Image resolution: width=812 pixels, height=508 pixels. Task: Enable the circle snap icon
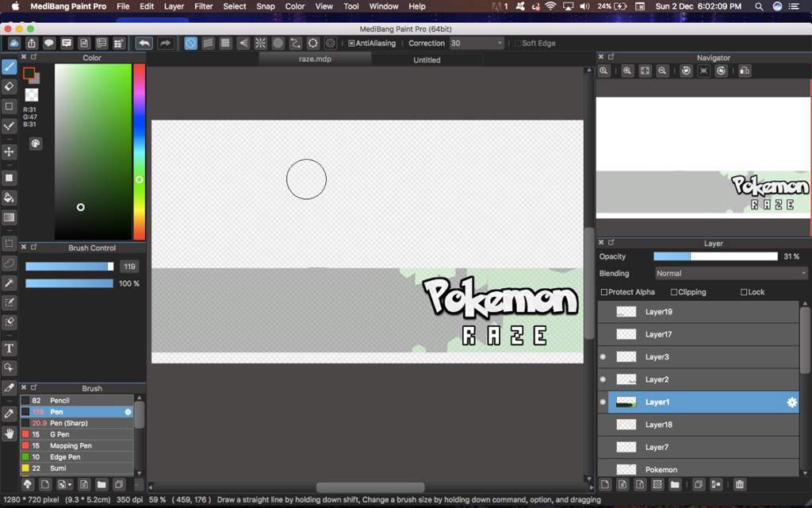pos(278,44)
